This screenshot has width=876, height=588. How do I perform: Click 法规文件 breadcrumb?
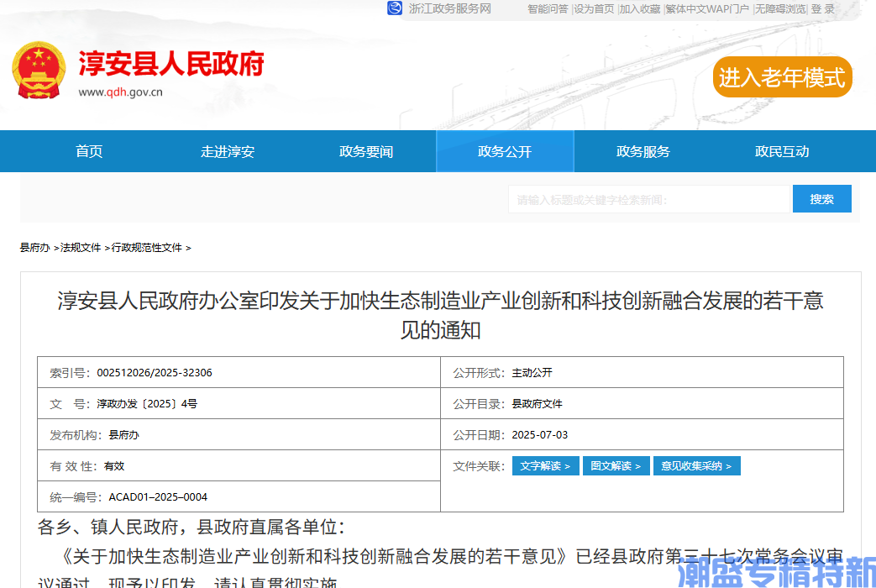point(81,248)
